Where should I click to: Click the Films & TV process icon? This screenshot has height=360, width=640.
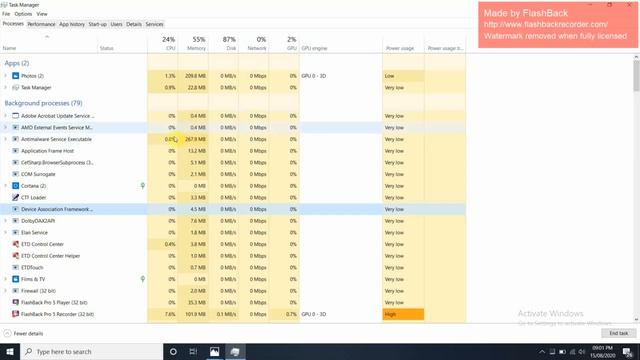click(16, 279)
